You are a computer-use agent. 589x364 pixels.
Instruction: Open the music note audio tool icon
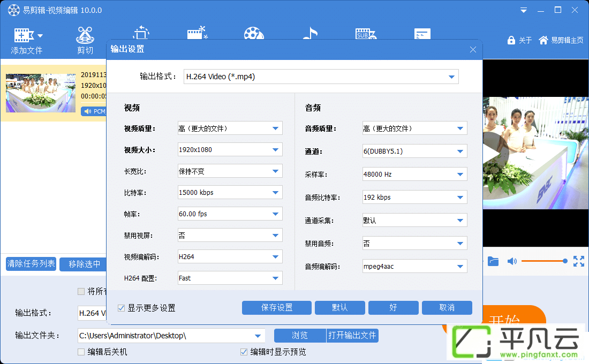pos(310,33)
